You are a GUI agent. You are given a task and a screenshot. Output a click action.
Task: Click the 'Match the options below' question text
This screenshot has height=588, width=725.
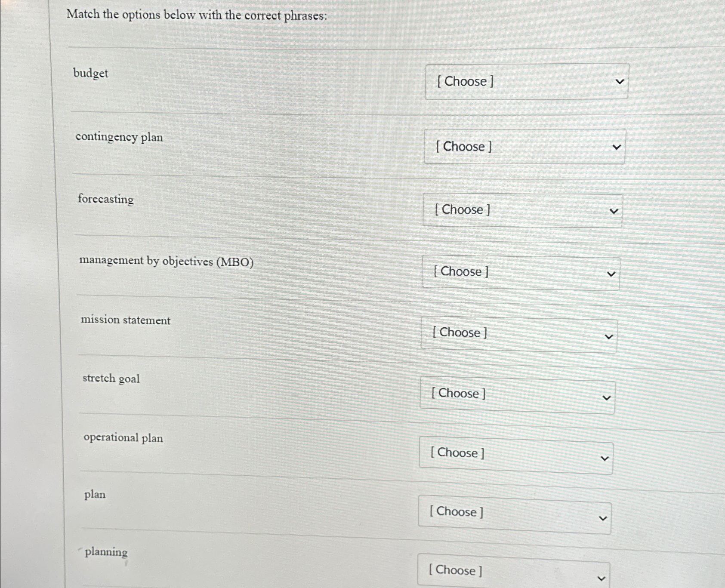[197, 15]
